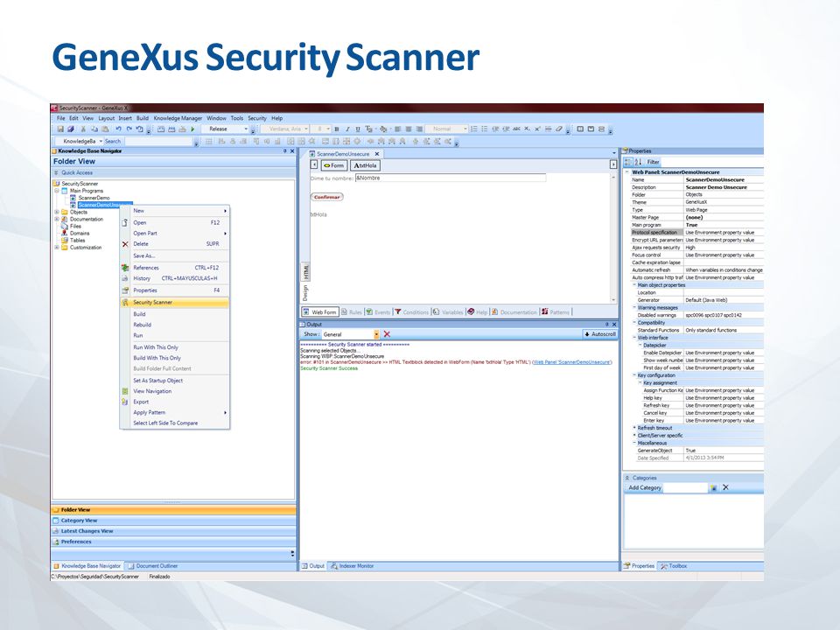Click the pin icon of Output panel

[x=607, y=325]
